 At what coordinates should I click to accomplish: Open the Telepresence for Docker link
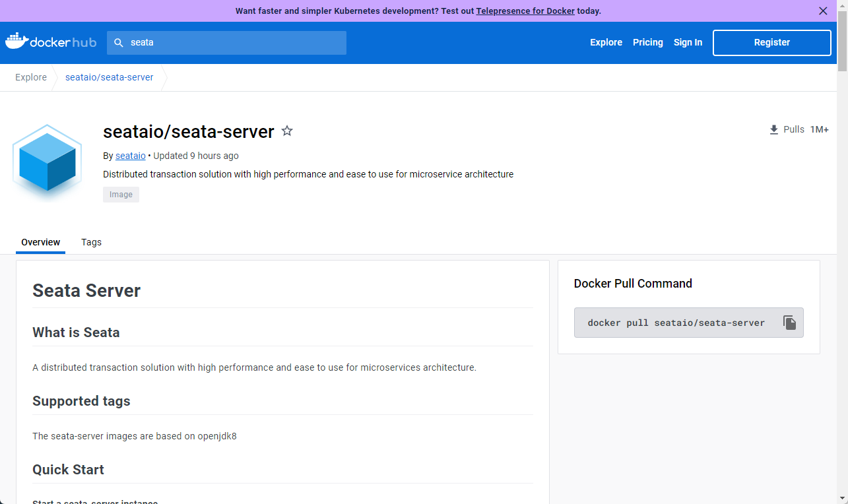[525, 11]
